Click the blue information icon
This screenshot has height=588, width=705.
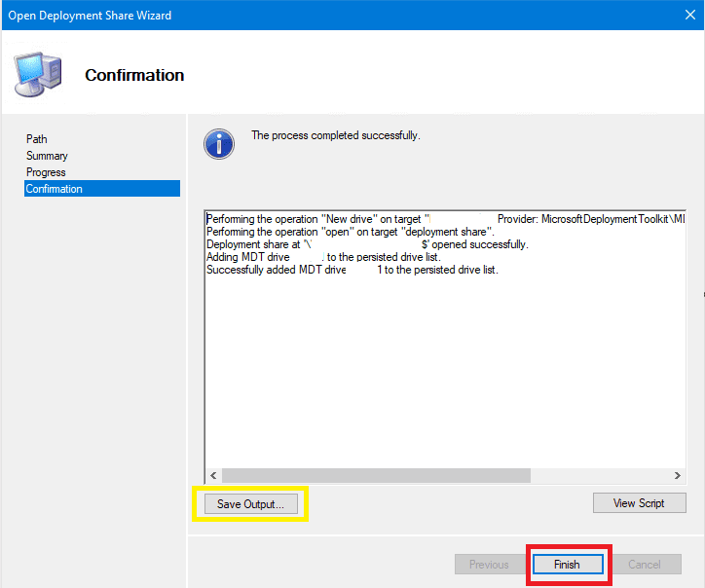(219, 144)
